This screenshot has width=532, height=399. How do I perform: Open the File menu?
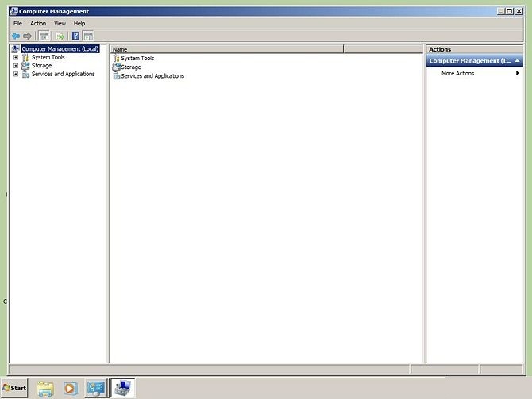[x=17, y=24]
